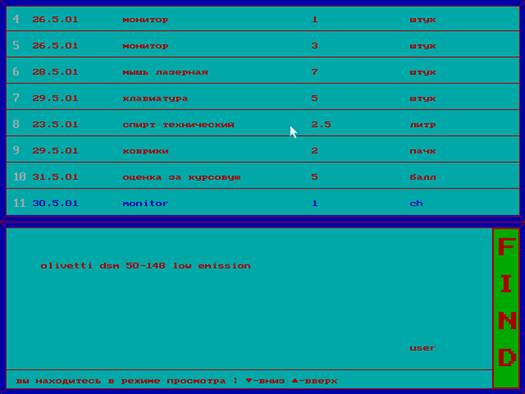Click date 30.5.01 in row 11

click(x=55, y=203)
